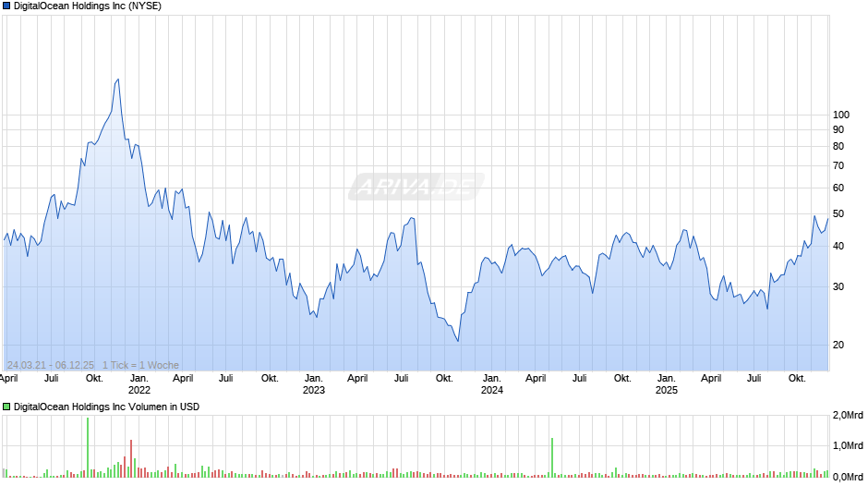Screen dimensions: 868x486
Task: Click the volume axis label '0,0Mrd'
Action: pos(848,477)
